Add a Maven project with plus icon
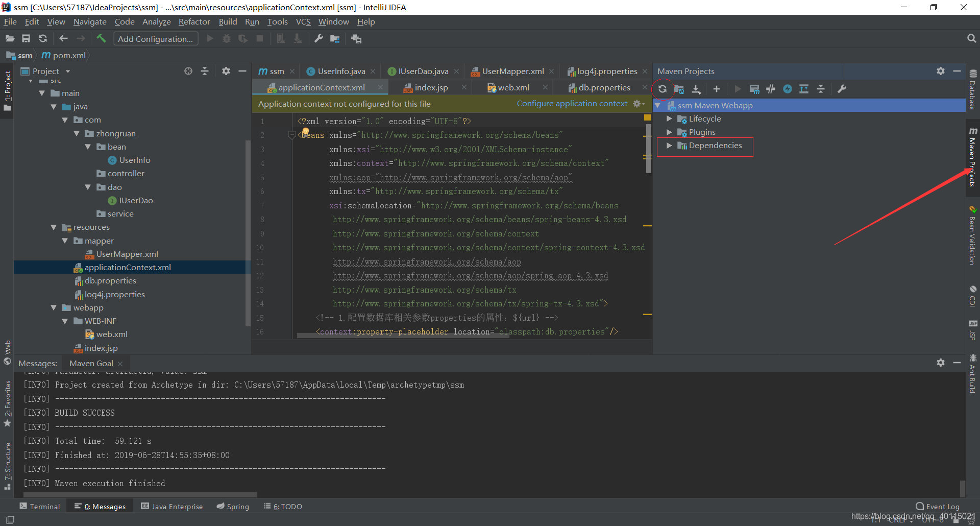 [717, 89]
